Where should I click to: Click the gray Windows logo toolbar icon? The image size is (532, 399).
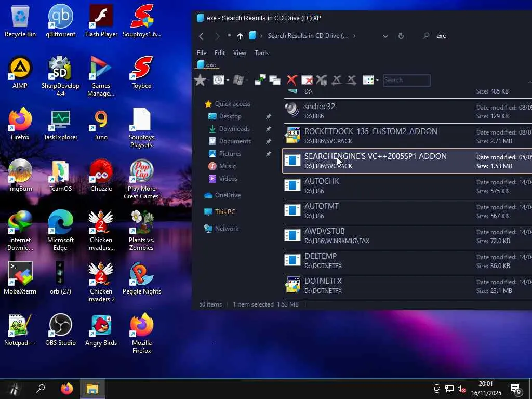pos(238,80)
